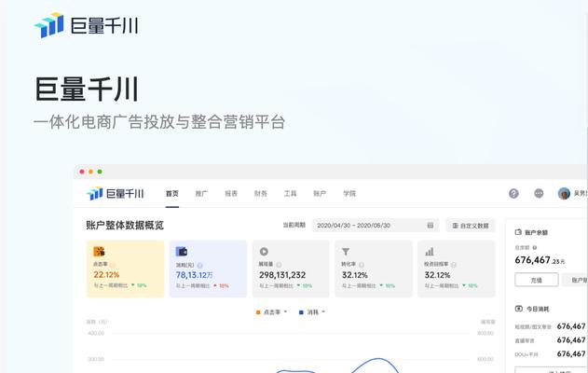
Task: Click the funnel icon on the 转化率 card
Action: point(346,252)
